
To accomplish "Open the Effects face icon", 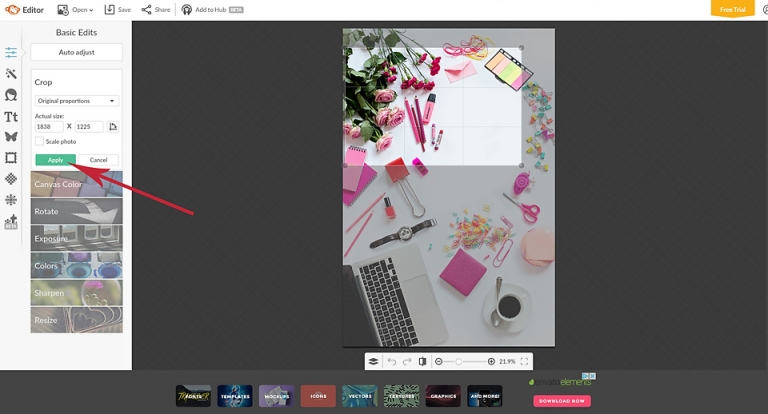I will pyautogui.click(x=11, y=95).
